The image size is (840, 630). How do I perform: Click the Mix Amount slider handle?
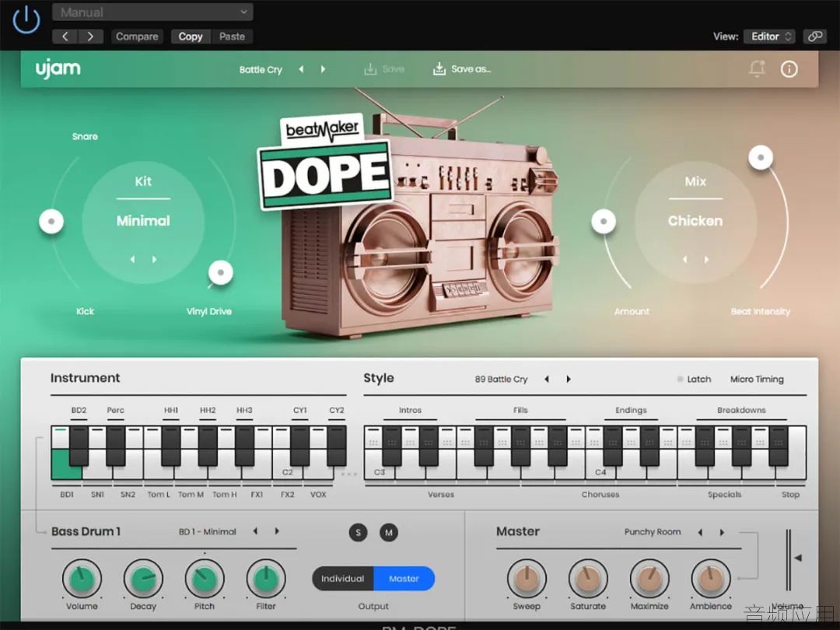[x=604, y=221]
